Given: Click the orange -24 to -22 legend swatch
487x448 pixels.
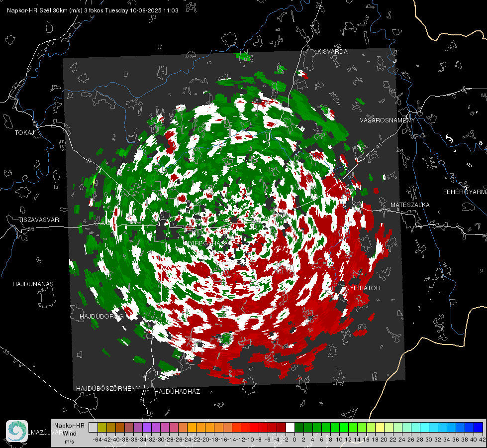Looking at the screenshot, I should point(192,427).
